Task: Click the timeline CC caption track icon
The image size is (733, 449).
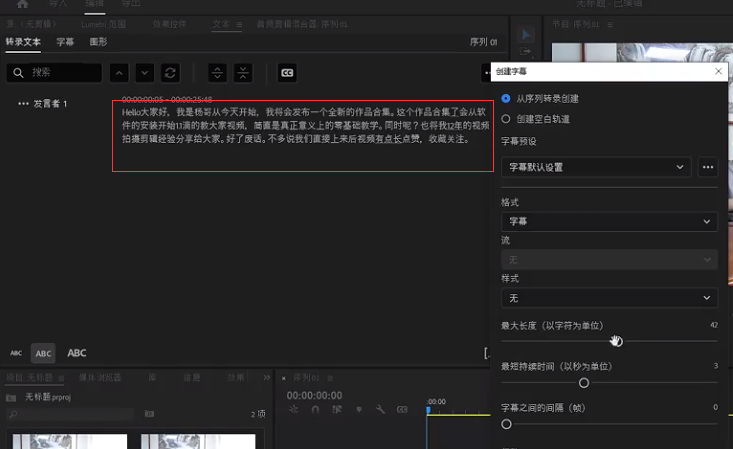Action: coord(402,409)
